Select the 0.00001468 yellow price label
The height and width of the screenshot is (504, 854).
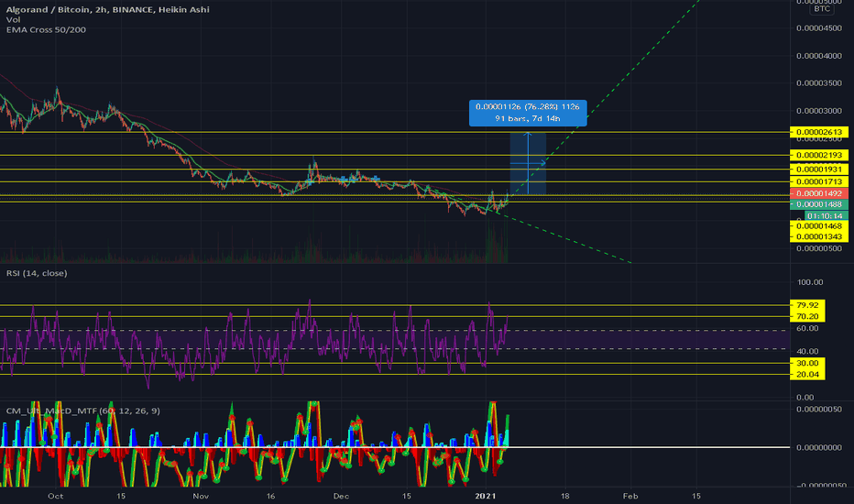pyautogui.click(x=819, y=226)
